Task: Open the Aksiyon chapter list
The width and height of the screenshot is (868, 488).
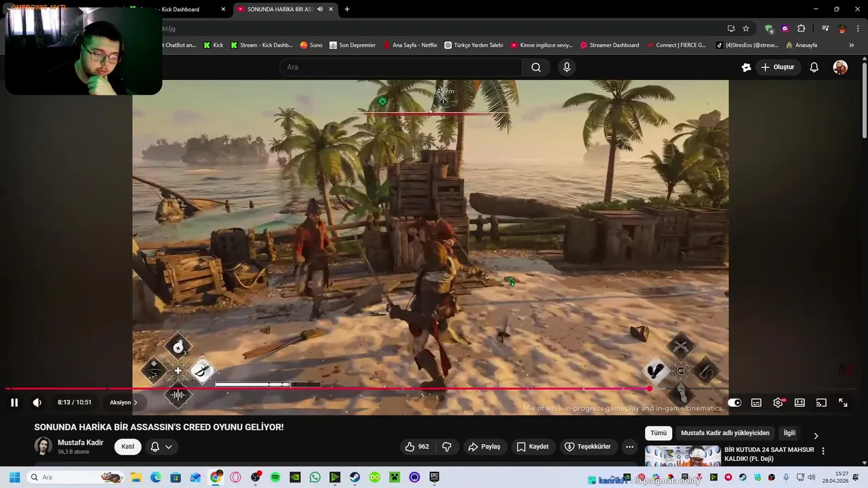Action: (x=123, y=403)
